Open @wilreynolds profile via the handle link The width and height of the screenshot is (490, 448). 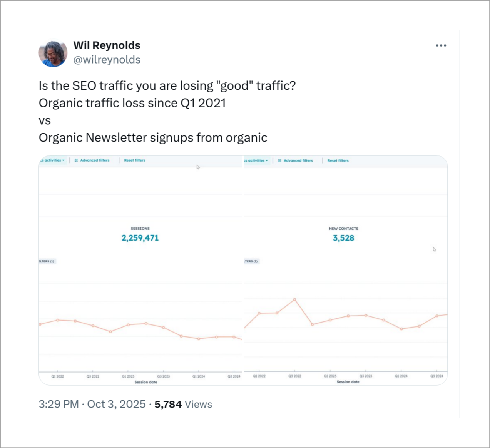(x=107, y=60)
